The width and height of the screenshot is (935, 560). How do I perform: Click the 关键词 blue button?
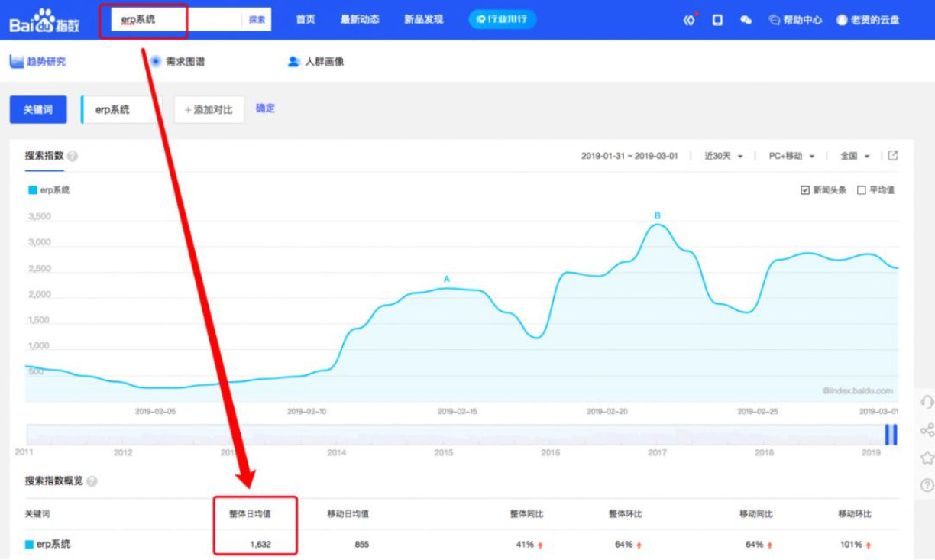click(38, 110)
